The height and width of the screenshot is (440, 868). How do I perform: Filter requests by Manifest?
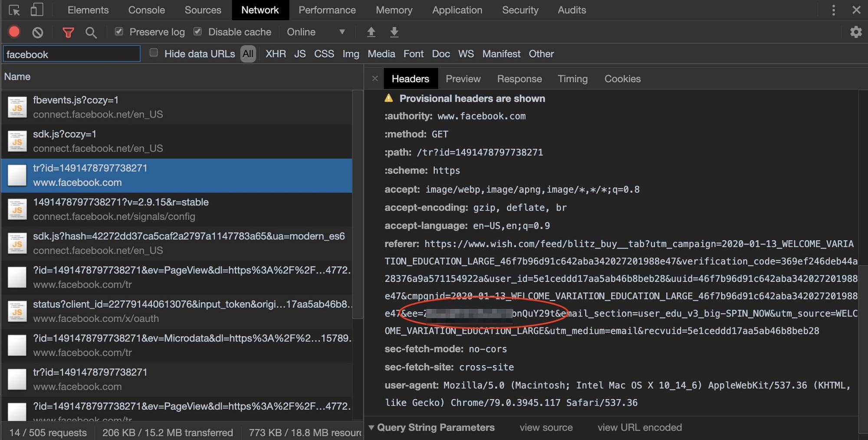[x=501, y=54]
